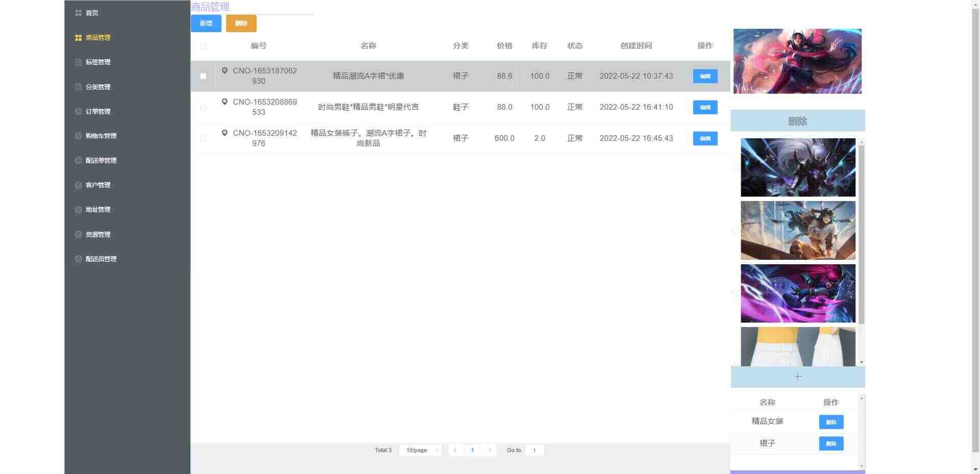This screenshot has height=474, width=980.
Task: Click the image list vertical scrollbar
Action: click(x=862, y=235)
